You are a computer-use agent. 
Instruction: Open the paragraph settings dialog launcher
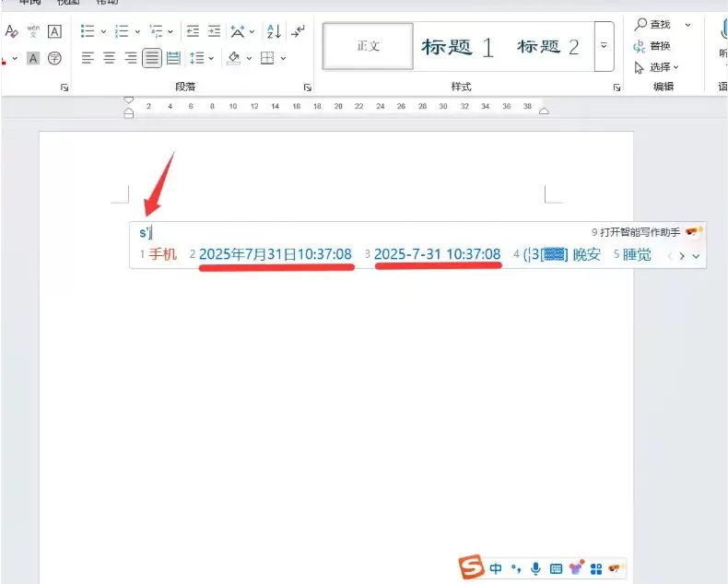(308, 88)
